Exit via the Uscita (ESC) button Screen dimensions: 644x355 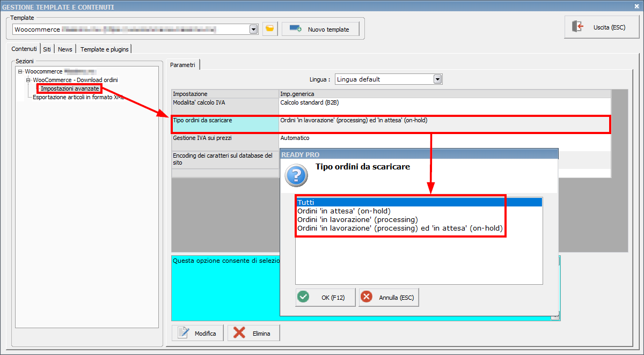tap(602, 27)
